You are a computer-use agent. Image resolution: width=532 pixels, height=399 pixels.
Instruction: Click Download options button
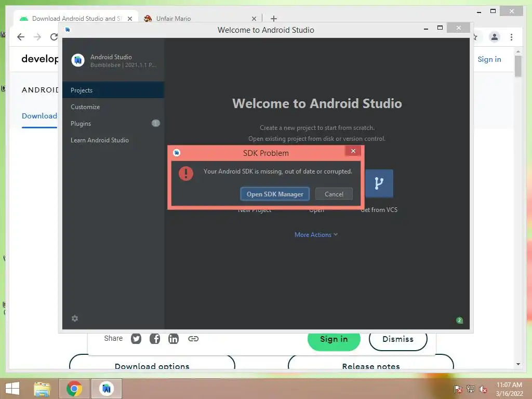click(152, 362)
